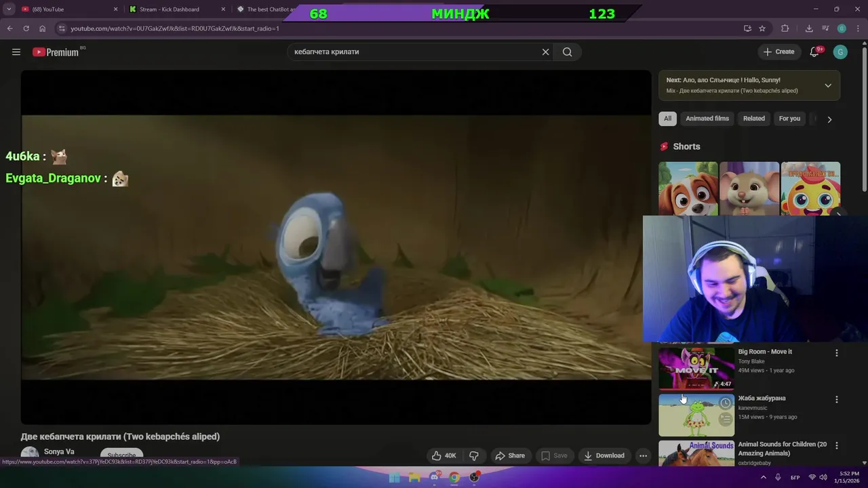868x488 pixels.
Task: Like the video with 40K likes
Action: point(444,455)
